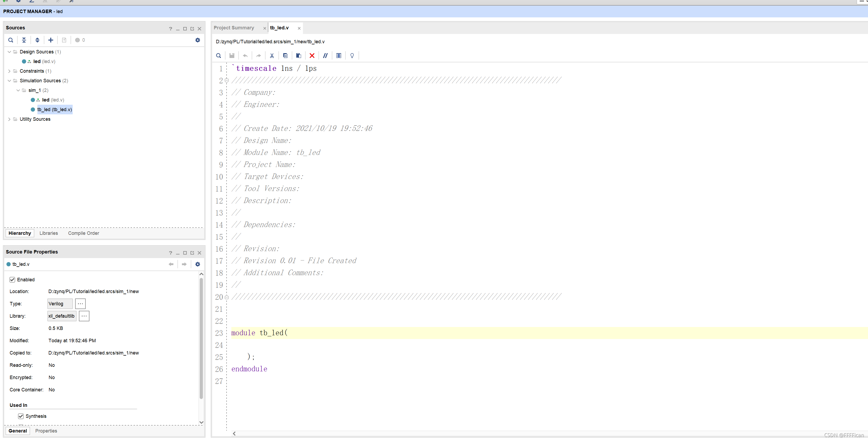Maximize the Source File Properties panel
Screen dimensions: 868x440
[x=185, y=253]
